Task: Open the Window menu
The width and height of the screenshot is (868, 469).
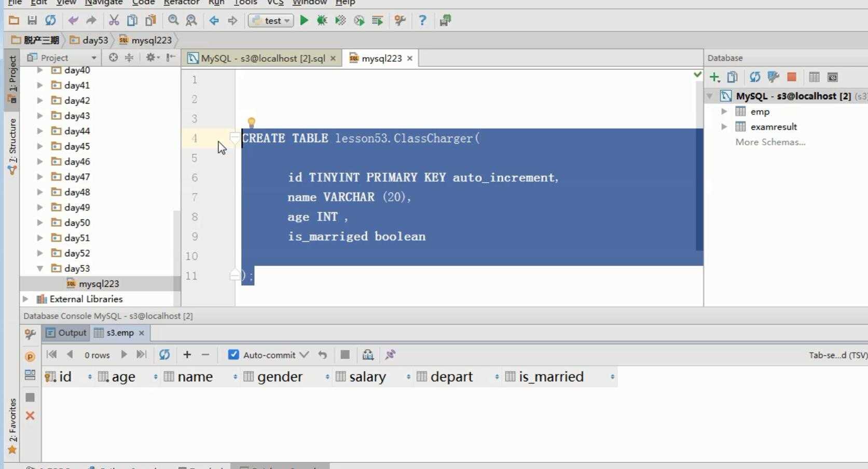Action: click(x=310, y=3)
